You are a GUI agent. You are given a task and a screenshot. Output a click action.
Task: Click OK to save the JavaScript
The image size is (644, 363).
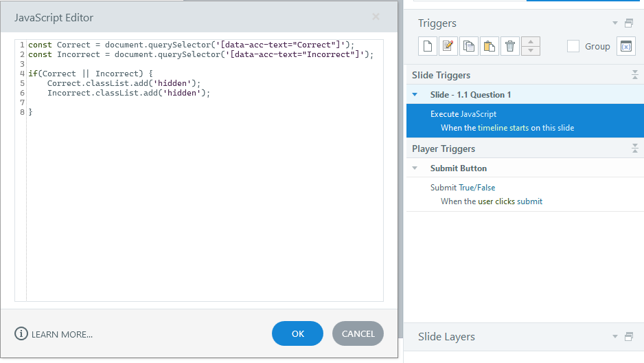tap(297, 333)
